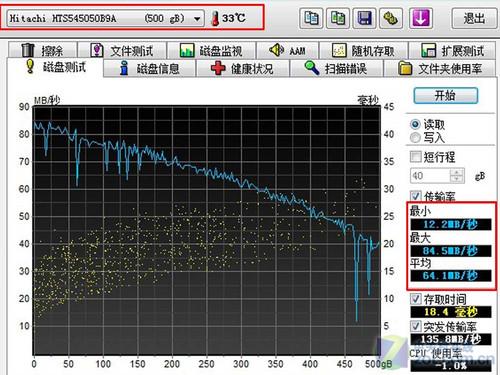This screenshot has width=500, height=375.
Task: Open the 文件夹使用率 folder usage tab
Action: pos(440,68)
